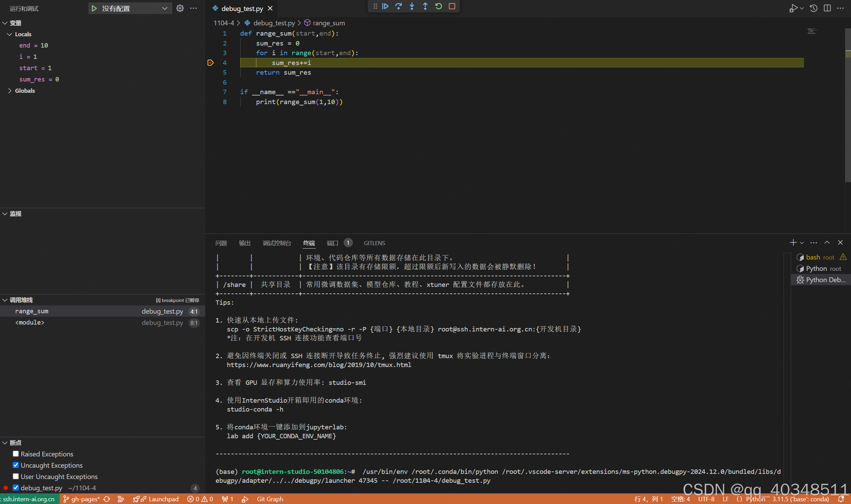Click the Step Out debug icon

[x=425, y=6]
